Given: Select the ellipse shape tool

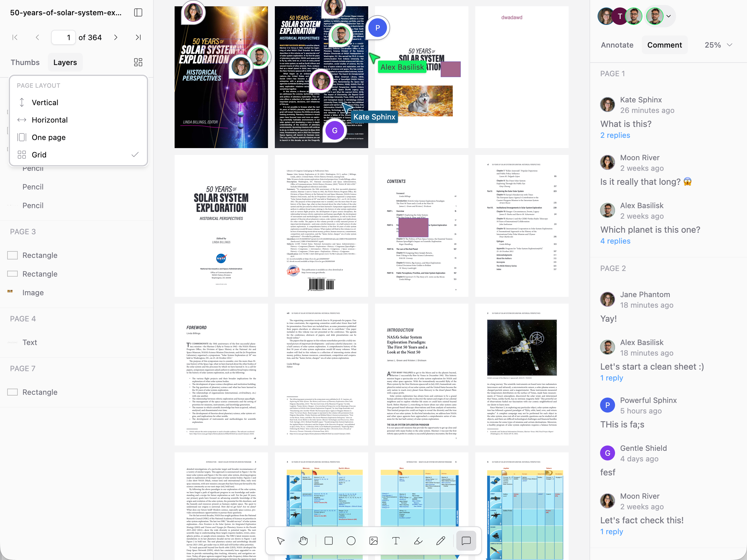Looking at the screenshot, I should pos(351,541).
